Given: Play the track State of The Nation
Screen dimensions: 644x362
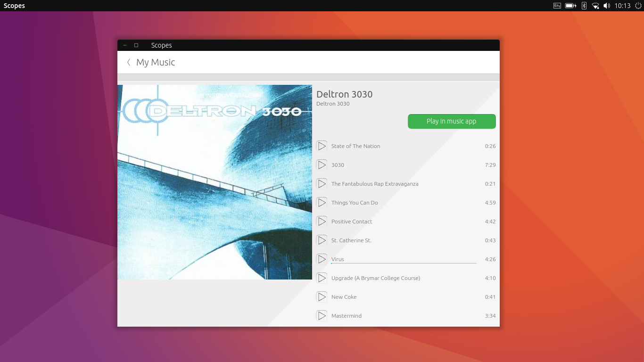Looking at the screenshot, I should pyautogui.click(x=322, y=146).
